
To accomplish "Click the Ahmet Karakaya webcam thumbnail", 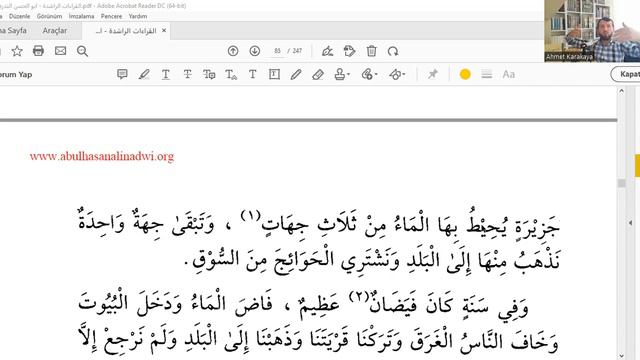I will coord(592,31).
